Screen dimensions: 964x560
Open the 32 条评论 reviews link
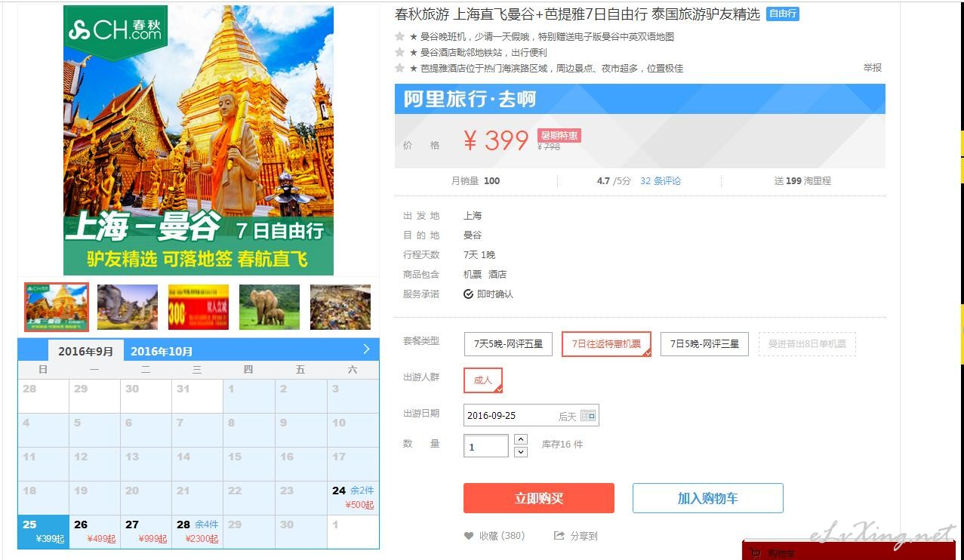661,181
